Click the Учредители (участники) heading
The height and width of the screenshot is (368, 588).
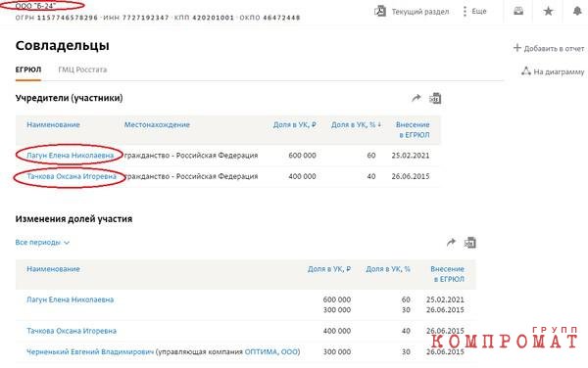[69, 98]
